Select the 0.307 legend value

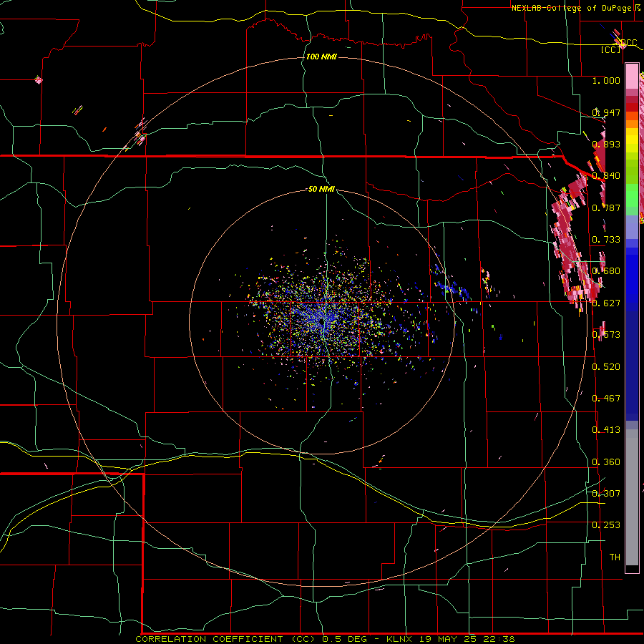tap(606, 493)
